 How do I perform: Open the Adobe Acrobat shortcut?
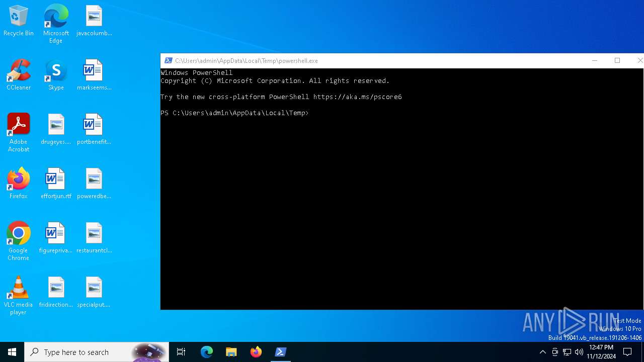[19, 133]
